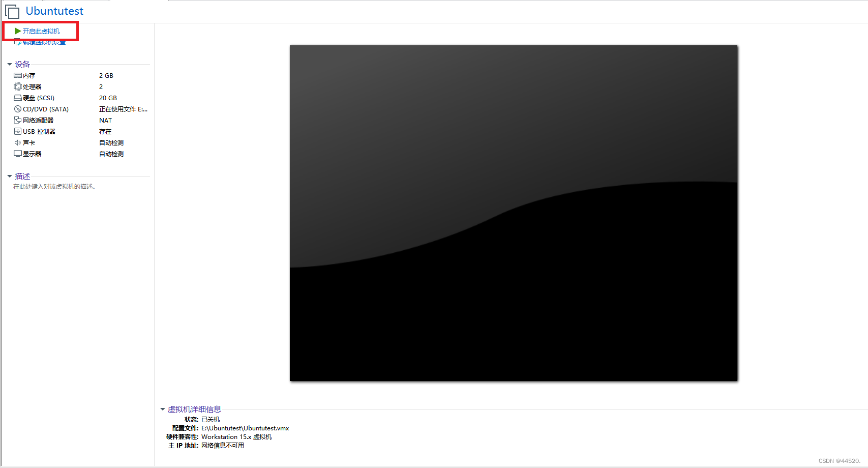Click the black VM screen preview

pos(514,213)
